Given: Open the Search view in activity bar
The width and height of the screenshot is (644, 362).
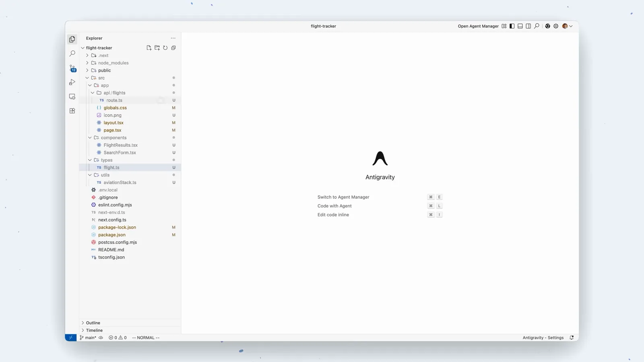Looking at the screenshot, I should click(x=72, y=53).
